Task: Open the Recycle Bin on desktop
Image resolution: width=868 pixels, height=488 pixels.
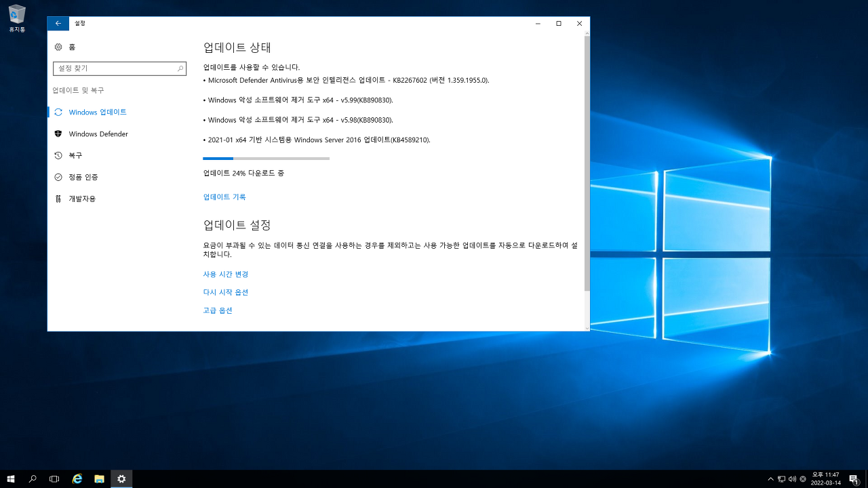Action: point(17,18)
